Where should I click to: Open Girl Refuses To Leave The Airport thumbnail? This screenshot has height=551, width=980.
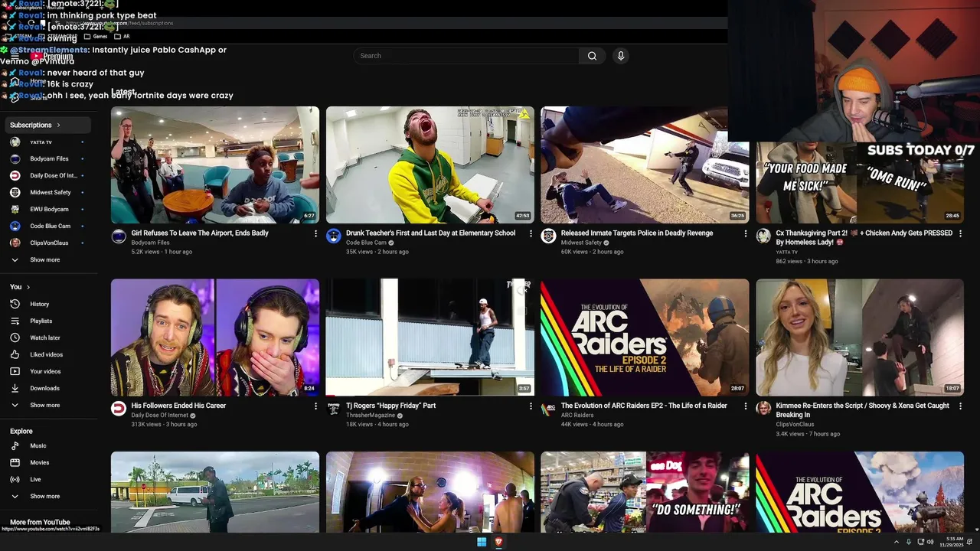[x=215, y=165]
